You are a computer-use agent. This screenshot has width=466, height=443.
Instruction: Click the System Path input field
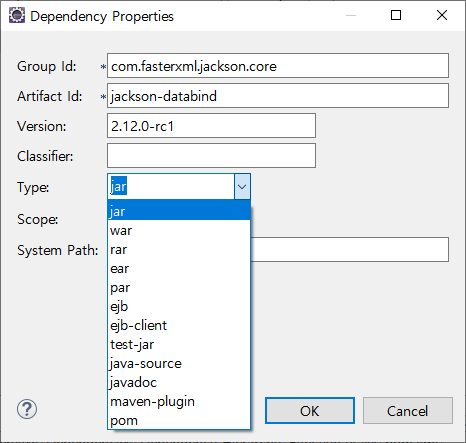[349, 250]
